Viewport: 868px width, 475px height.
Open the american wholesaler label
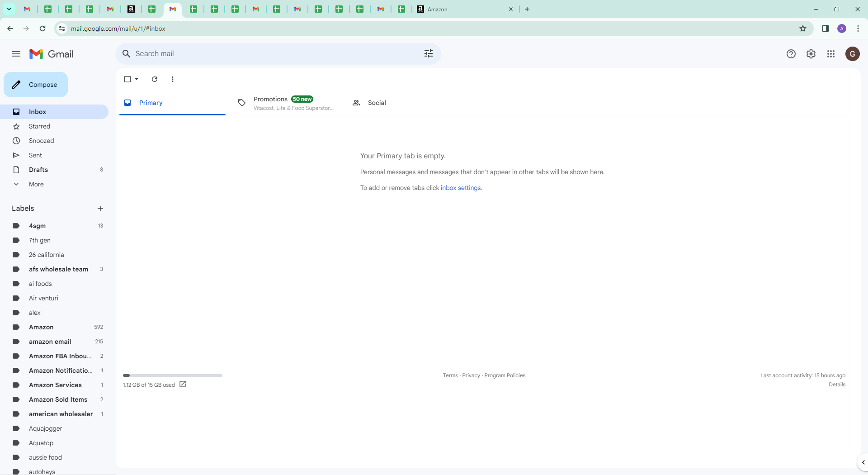54,414
